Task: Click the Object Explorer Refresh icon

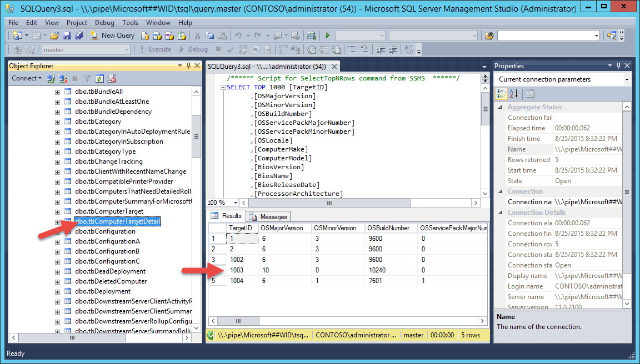Action: coord(99,78)
